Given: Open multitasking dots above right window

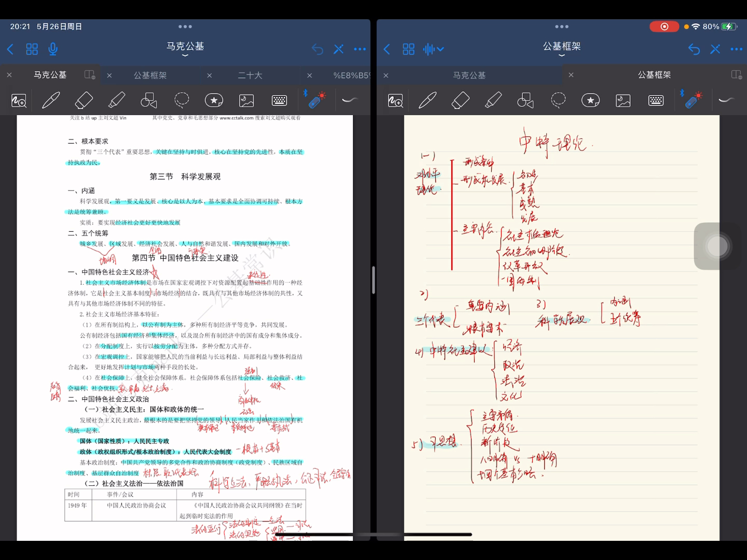Looking at the screenshot, I should coord(562,26).
